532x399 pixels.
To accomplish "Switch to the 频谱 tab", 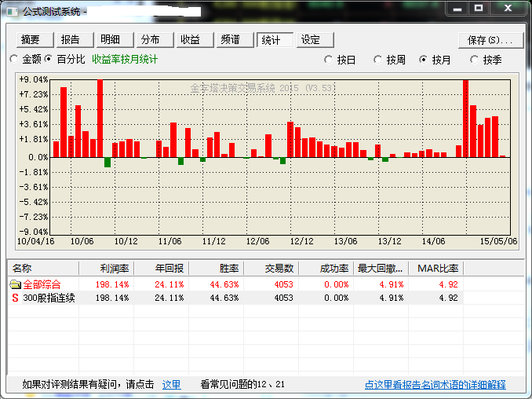I will 235,40.
